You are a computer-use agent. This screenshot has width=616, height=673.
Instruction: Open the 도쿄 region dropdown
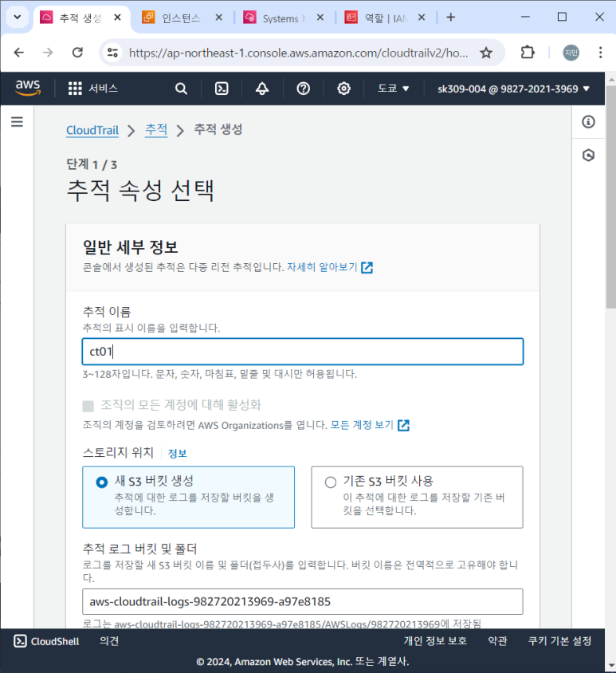point(393,89)
